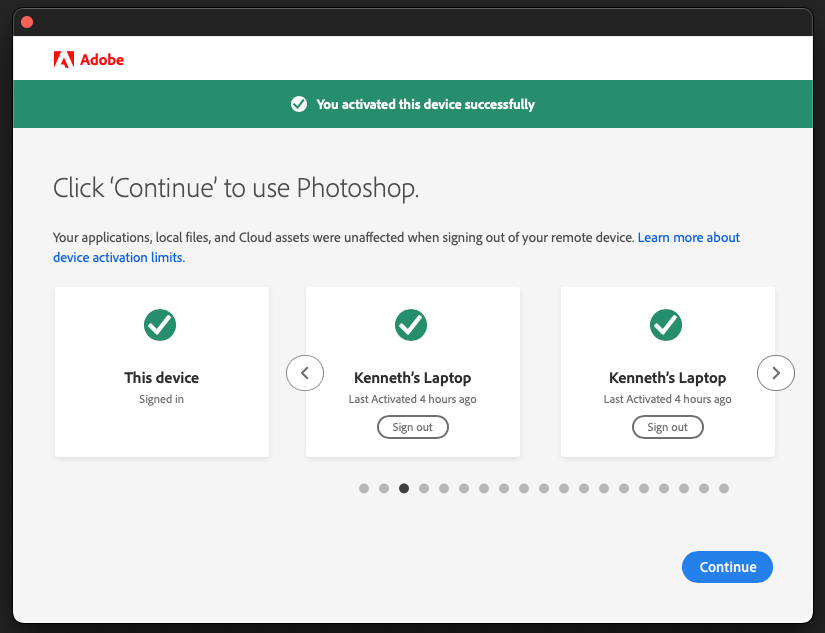Screen dimensions: 825x633
Task: Click the checkmark on the middle Kenneth's Laptop card
Action: point(411,324)
